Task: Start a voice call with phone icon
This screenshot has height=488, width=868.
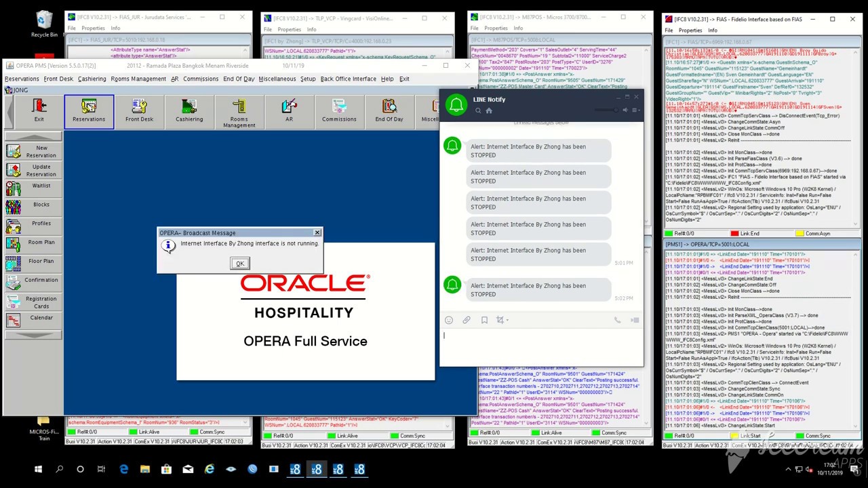Action: 617,320
